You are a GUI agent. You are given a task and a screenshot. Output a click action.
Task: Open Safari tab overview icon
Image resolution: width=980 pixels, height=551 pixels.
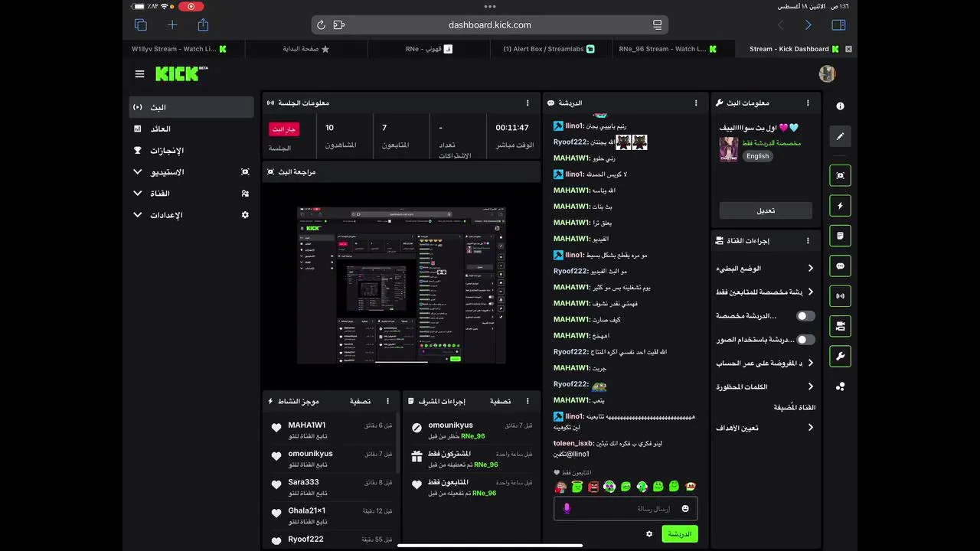(141, 24)
